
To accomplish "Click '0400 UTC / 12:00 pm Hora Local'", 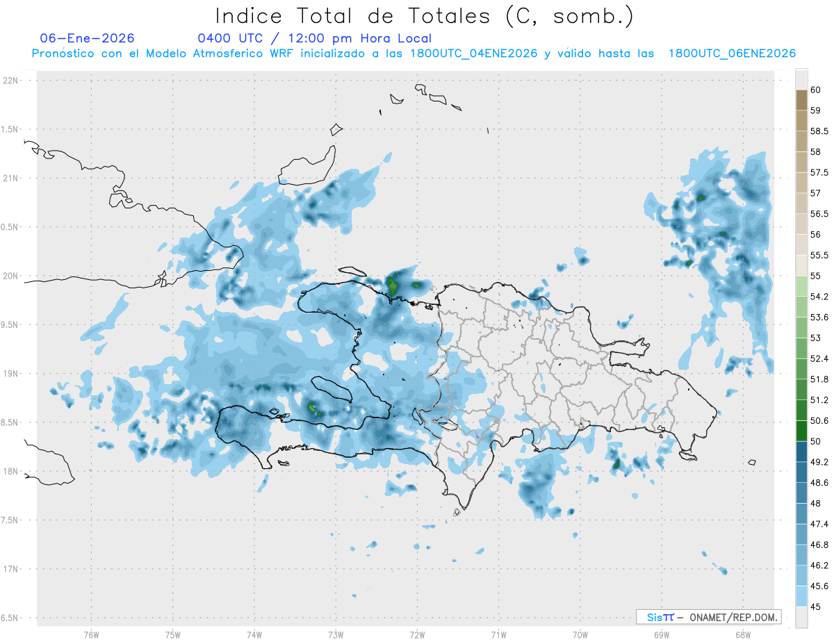I will (x=314, y=39).
